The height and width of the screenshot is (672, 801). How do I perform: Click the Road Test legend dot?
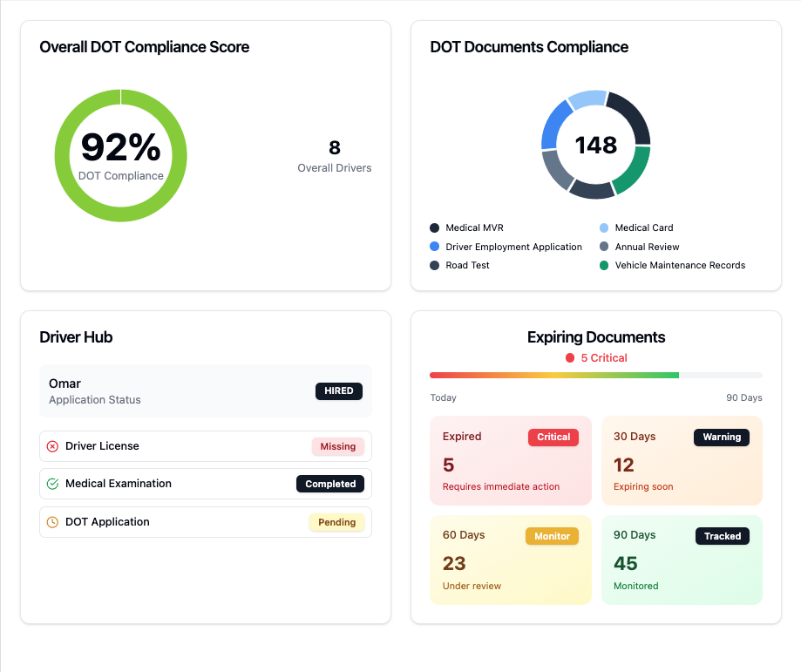point(436,265)
